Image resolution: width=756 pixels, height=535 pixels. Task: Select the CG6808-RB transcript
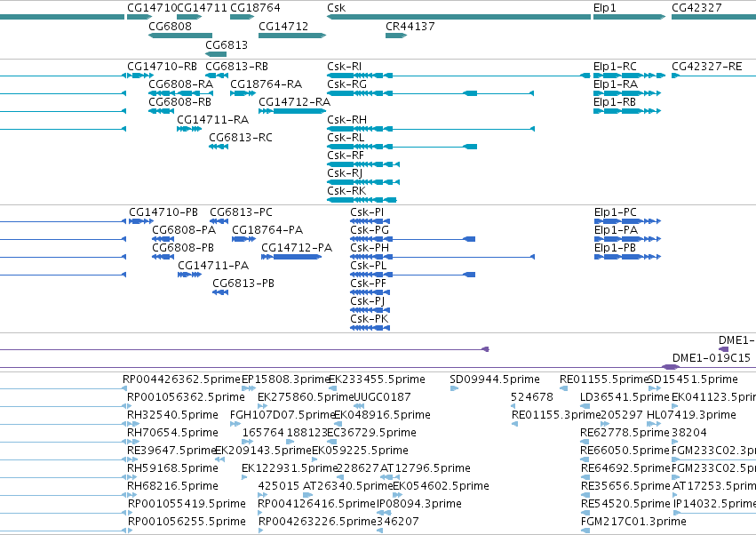pyautogui.click(x=161, y=111)
